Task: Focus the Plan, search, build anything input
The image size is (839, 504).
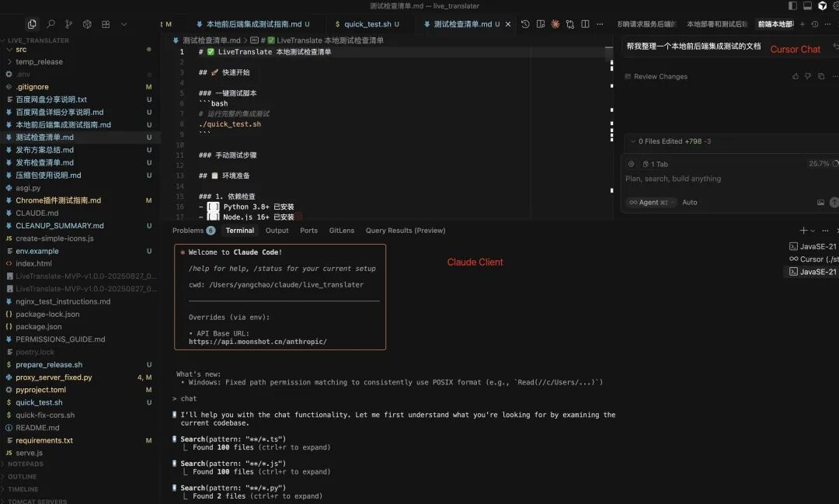Action: coord(673,179)
